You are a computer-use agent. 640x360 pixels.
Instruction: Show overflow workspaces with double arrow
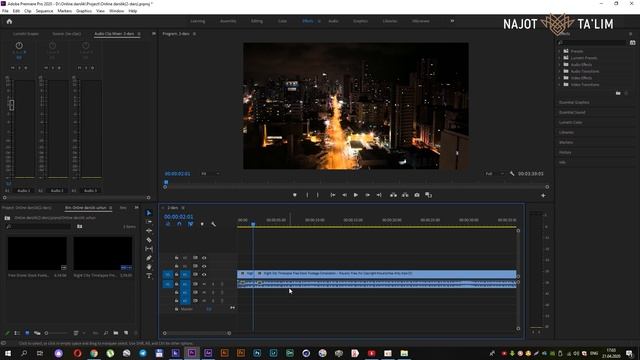point(452,21)
